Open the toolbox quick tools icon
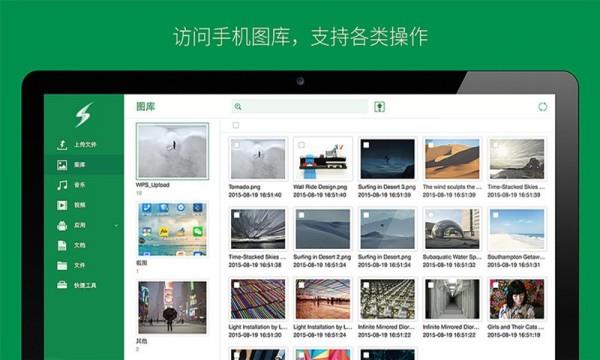Image resolution: width=600 pixels, height=360 pixels. [62, 285]
